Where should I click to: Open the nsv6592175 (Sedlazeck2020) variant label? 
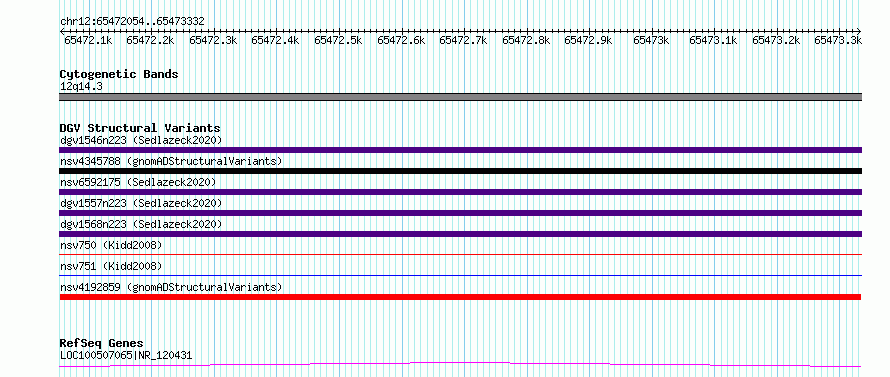click(138, 182)
